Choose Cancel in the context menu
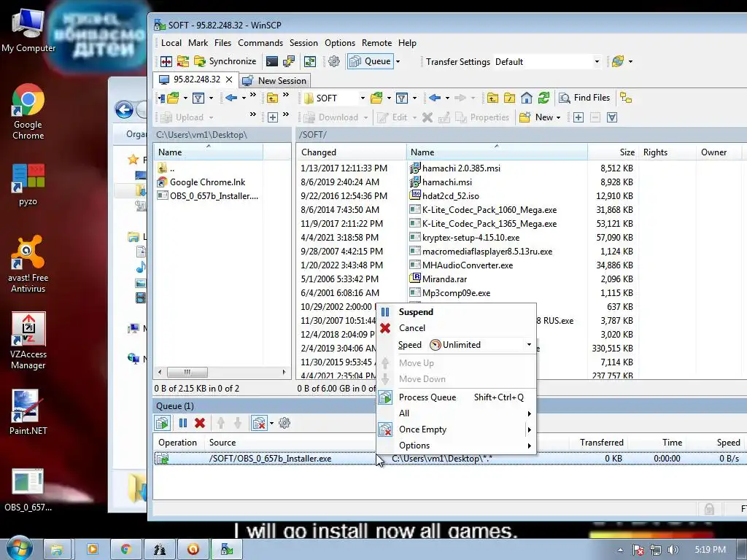 point(457,328)
